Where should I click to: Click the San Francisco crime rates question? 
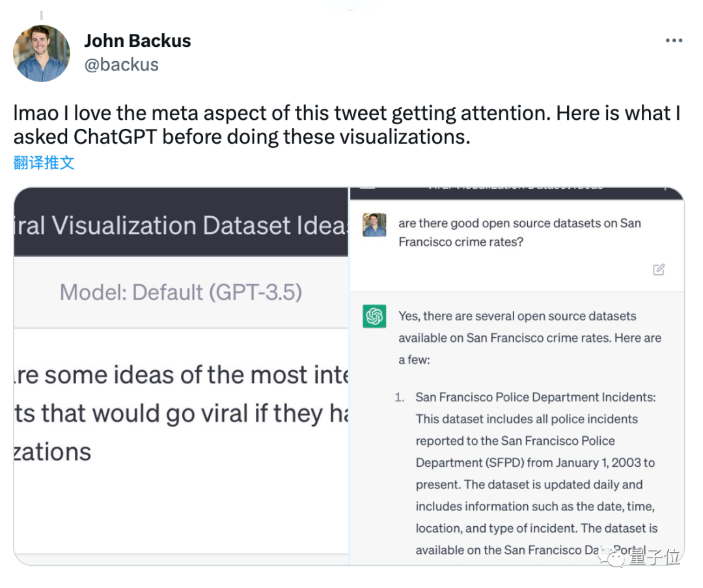519,232
